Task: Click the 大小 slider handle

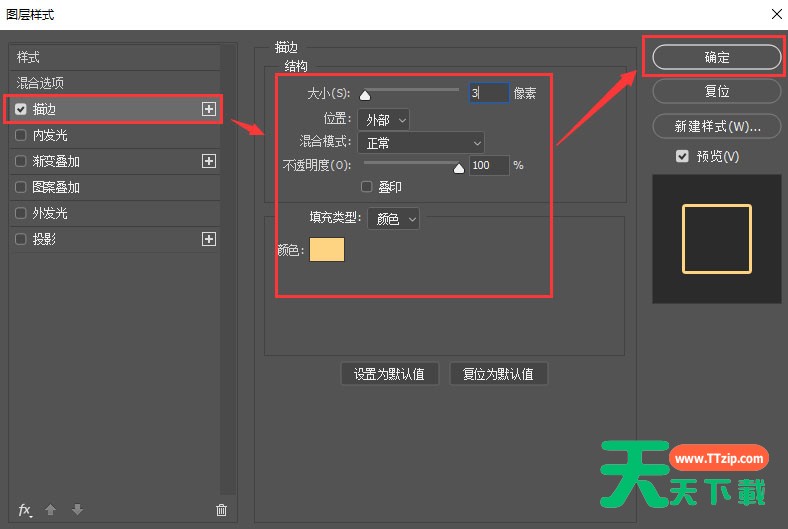Action: [365, 95]
